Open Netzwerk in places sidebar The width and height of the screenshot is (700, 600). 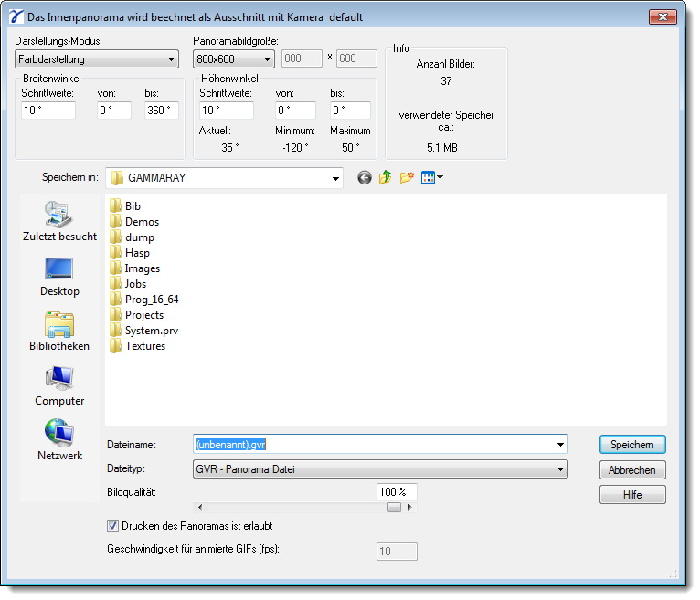tap(59, 441)
